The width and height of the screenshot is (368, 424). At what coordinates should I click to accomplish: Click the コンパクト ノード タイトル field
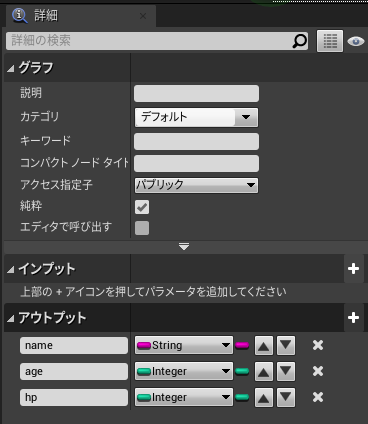pyautogui.click(x=196, y=163)
